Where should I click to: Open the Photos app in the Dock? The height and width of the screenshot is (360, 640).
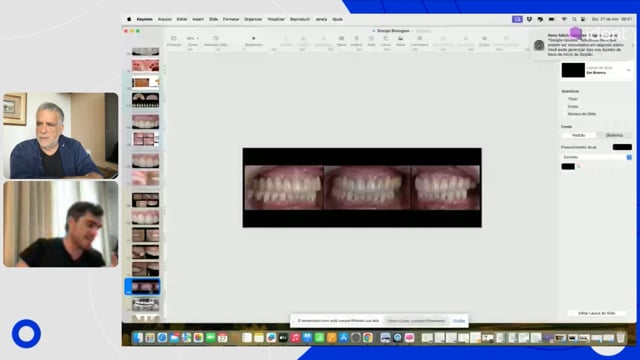[198, 338]
